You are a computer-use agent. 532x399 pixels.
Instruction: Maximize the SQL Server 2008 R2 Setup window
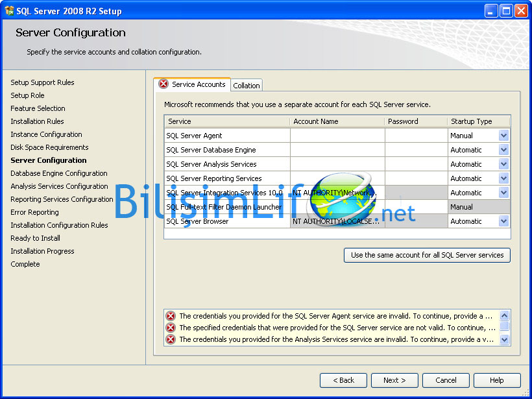coord(506,11)
